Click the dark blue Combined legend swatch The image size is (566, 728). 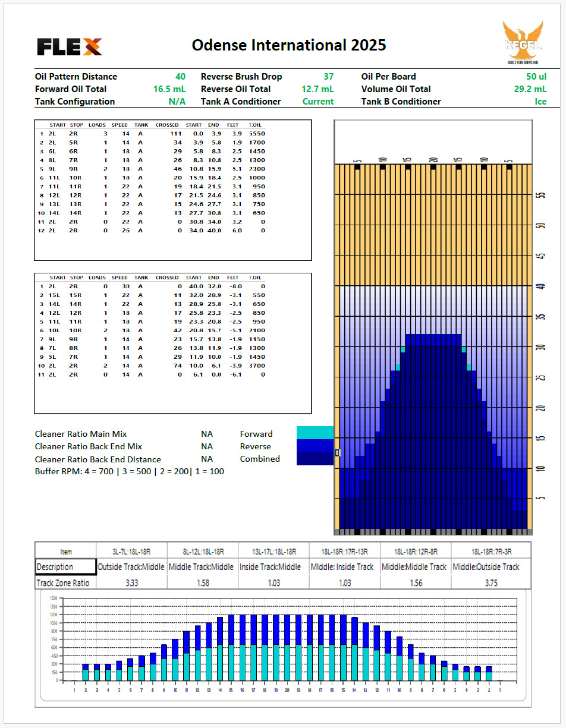[x=315, y=458]
